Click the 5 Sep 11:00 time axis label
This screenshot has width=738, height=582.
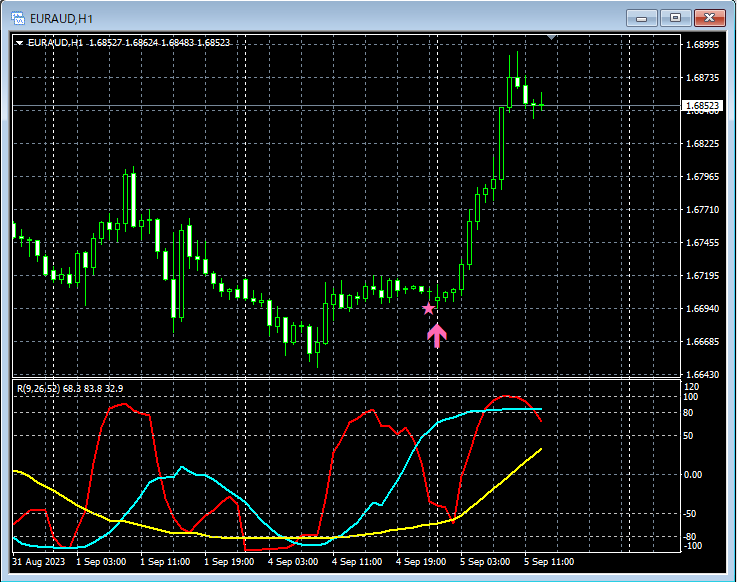(x=549, y=562)
